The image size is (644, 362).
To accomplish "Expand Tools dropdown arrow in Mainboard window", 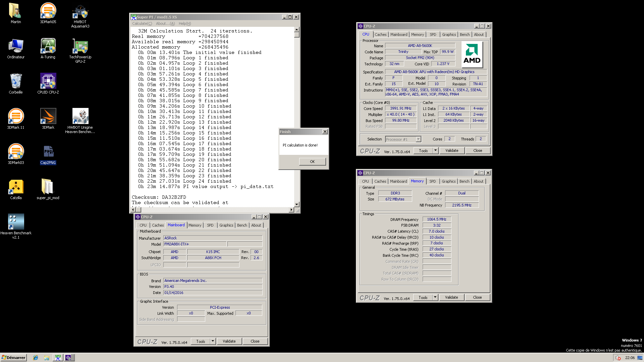I will pos(213,341).
